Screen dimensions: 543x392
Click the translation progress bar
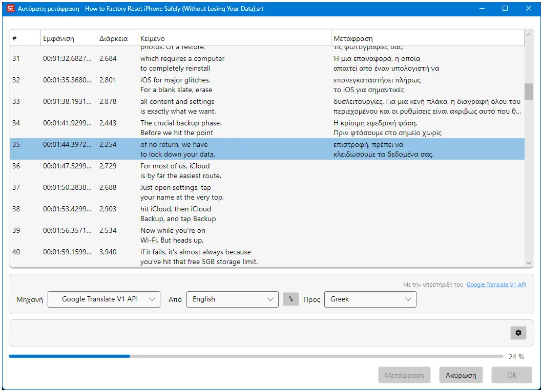256,356
